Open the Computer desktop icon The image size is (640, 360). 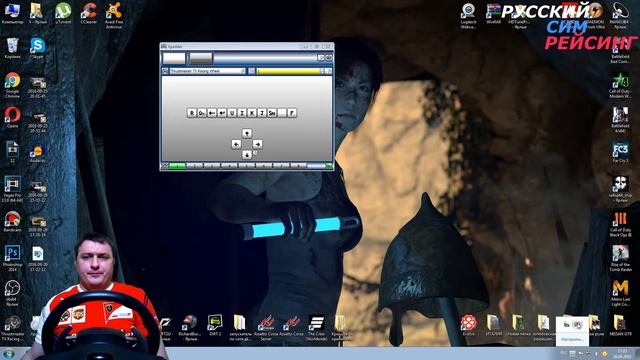pos(12,13)
